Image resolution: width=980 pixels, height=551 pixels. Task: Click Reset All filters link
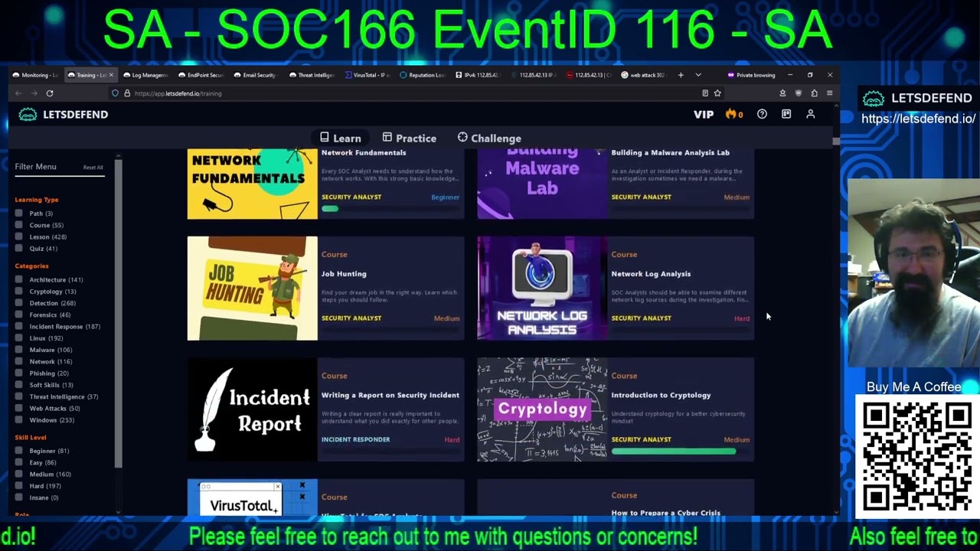(93, 168)
